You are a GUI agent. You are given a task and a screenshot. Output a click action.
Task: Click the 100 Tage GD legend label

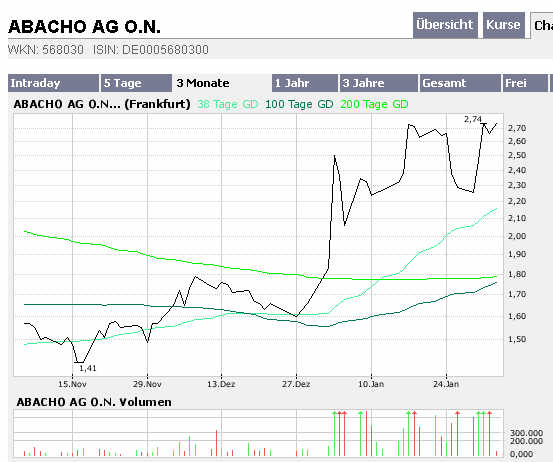(x=299, y=104)
